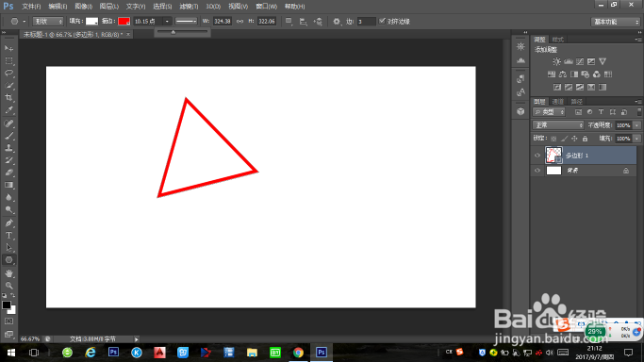
Task: Click the white fill color swatch
Action: 91,22
